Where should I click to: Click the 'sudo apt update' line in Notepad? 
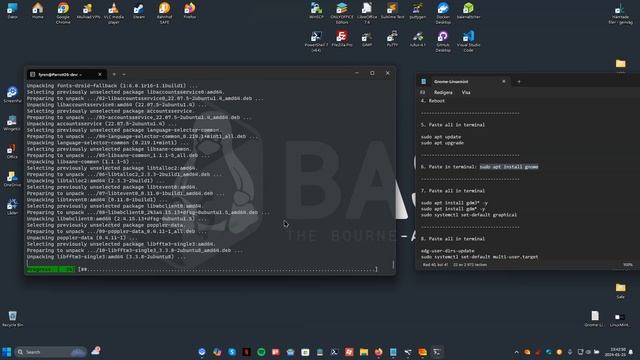pos(441,137)
